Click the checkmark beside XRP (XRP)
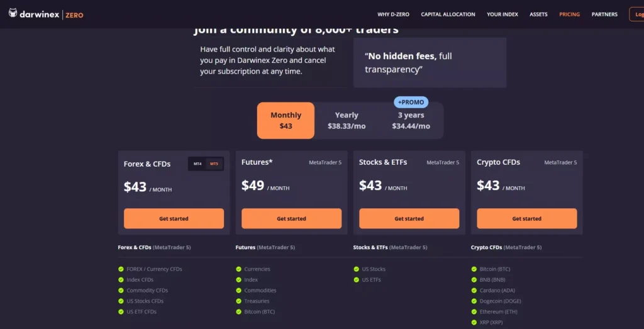The height and width of the screenshot is (329, 644). (474, 323)
